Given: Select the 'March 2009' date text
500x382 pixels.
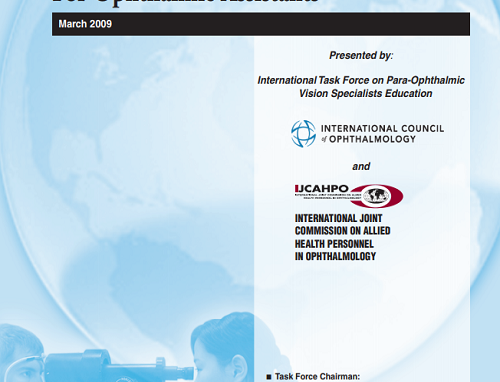Looking at the screenshot, I should click(85, 24).
